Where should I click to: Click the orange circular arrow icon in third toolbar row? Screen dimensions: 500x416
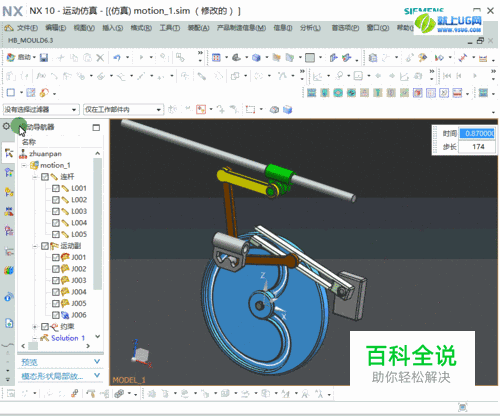44,93
